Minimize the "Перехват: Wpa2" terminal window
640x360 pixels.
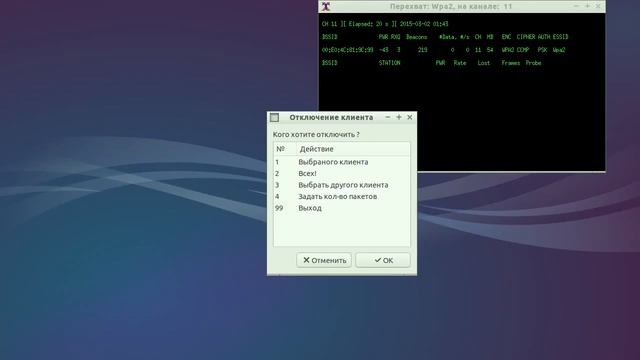click(x=576, y=6)
